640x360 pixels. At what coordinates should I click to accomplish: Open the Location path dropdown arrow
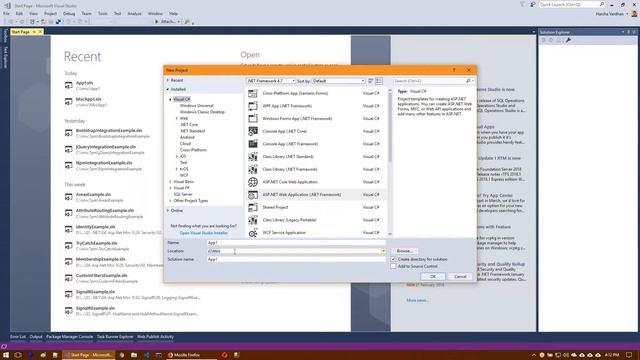pyautogui.click(x=383, y=251)
